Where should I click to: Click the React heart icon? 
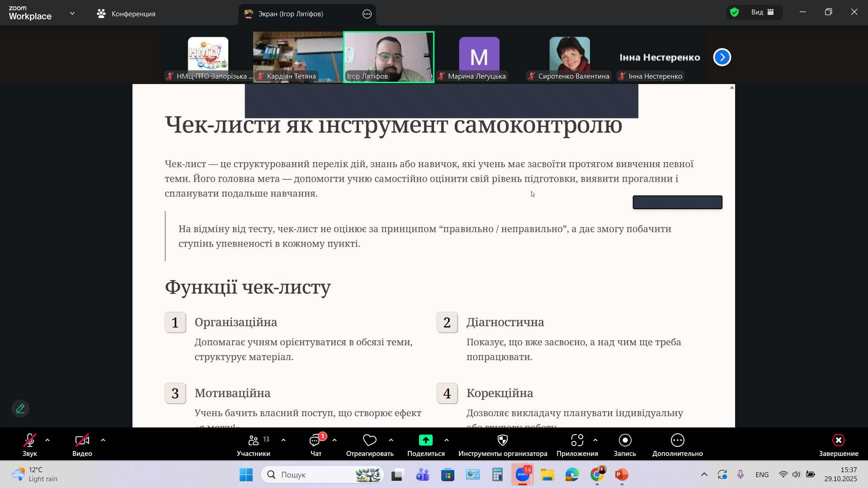click(369, 441)
